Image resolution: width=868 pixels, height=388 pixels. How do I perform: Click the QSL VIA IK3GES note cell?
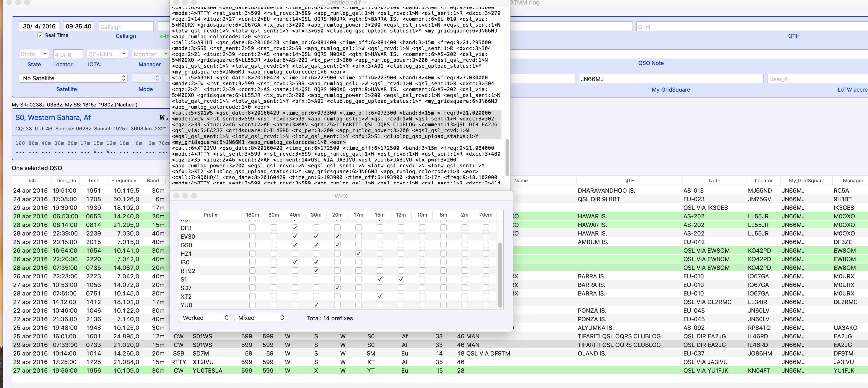tap(705, 208)
